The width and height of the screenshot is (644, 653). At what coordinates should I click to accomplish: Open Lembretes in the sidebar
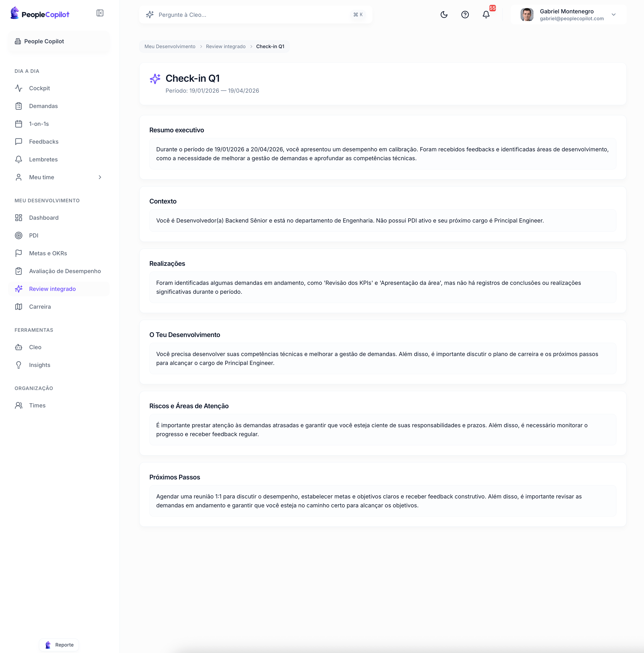pyautogui.click(x=59, y=160)
